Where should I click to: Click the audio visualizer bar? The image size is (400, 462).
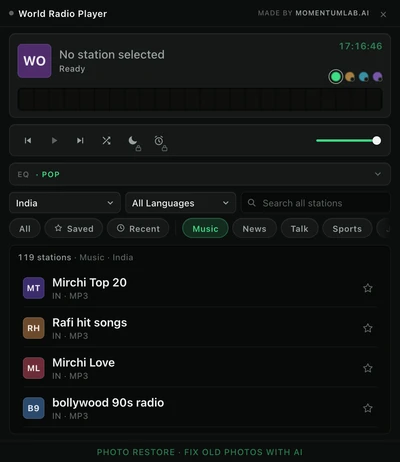point(200,99)
